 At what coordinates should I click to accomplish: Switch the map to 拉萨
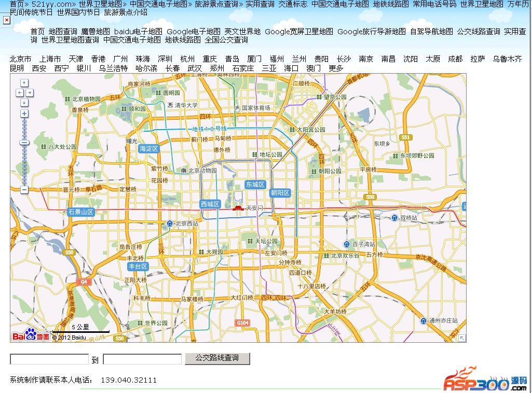(478, 59)
